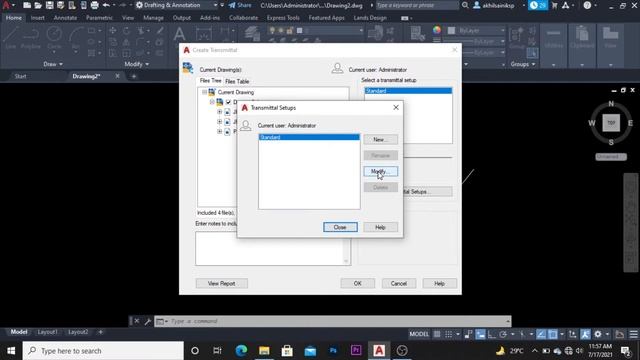The width and height of the screenshot is (640, 360).
Task: Click the command line wrench customize icon
Action: (x=147, y=321)
